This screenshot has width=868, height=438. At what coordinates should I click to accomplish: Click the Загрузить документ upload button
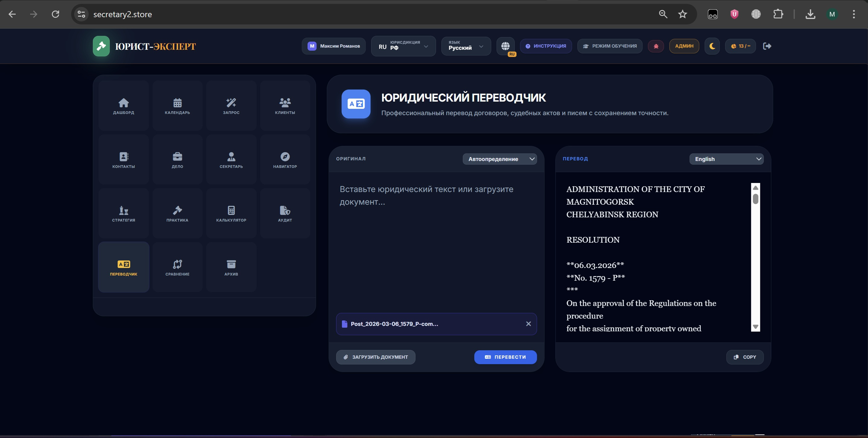[x=375, y=357]
